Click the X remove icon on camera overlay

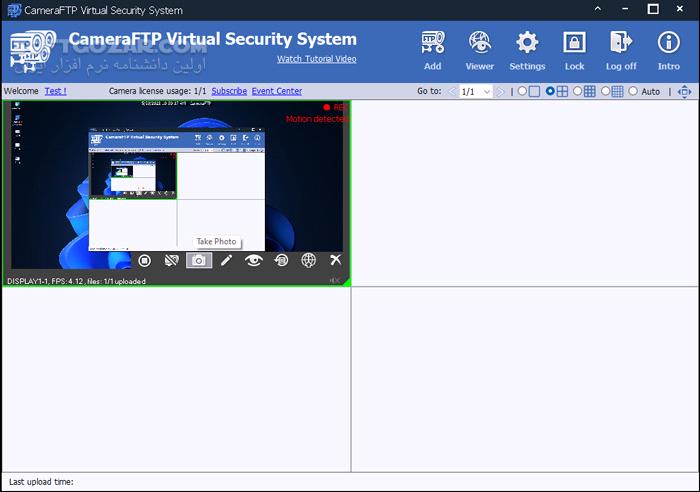(336, 261)
